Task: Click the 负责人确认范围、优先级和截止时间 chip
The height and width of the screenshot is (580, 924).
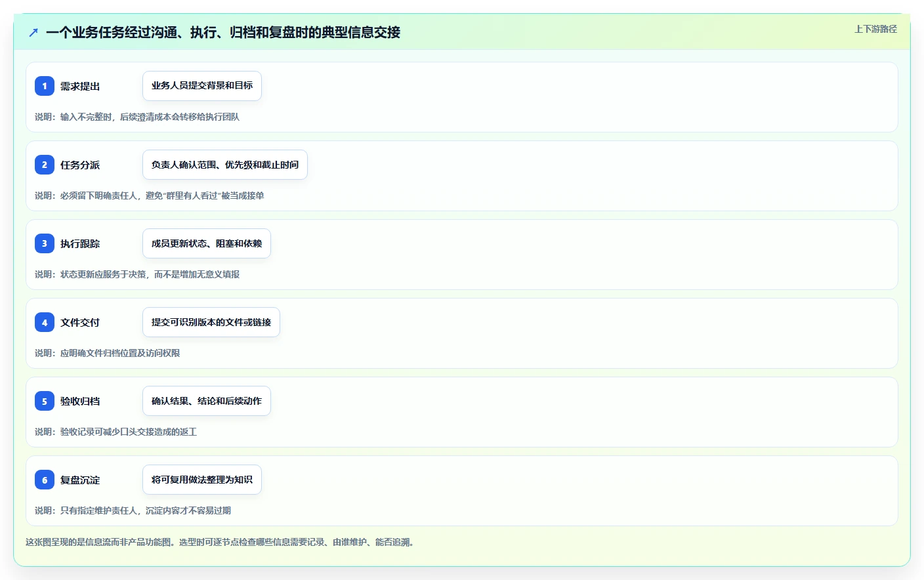Action: click(x=225, y=165)
